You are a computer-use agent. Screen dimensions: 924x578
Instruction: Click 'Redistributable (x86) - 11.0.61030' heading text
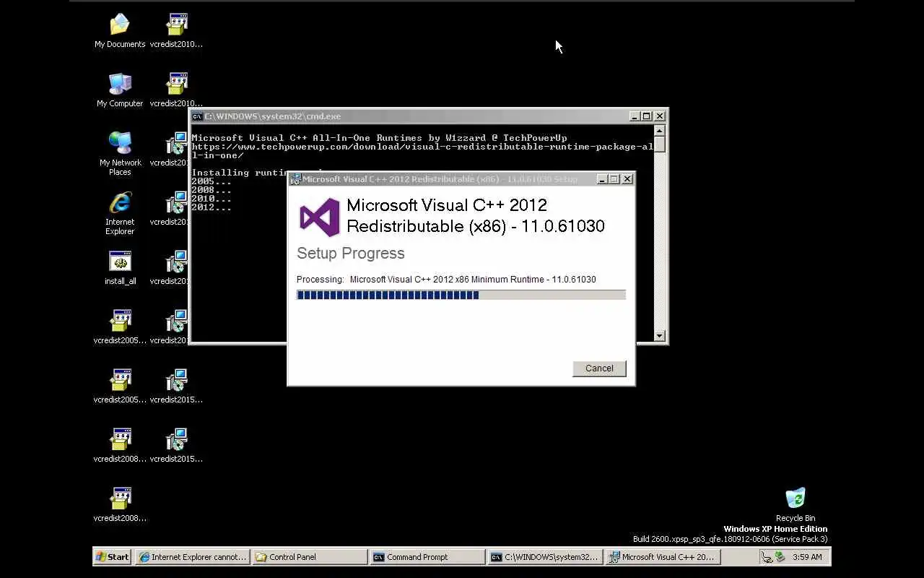tap(476, 226)
